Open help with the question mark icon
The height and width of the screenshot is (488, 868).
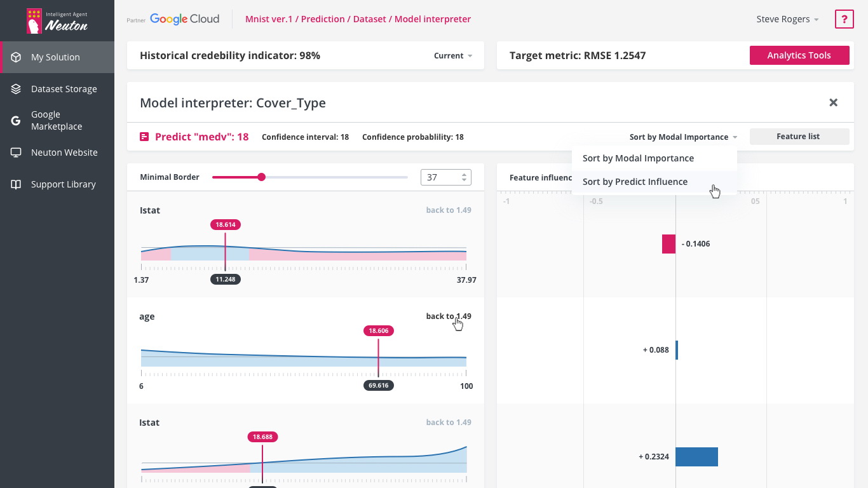[844, 19]
